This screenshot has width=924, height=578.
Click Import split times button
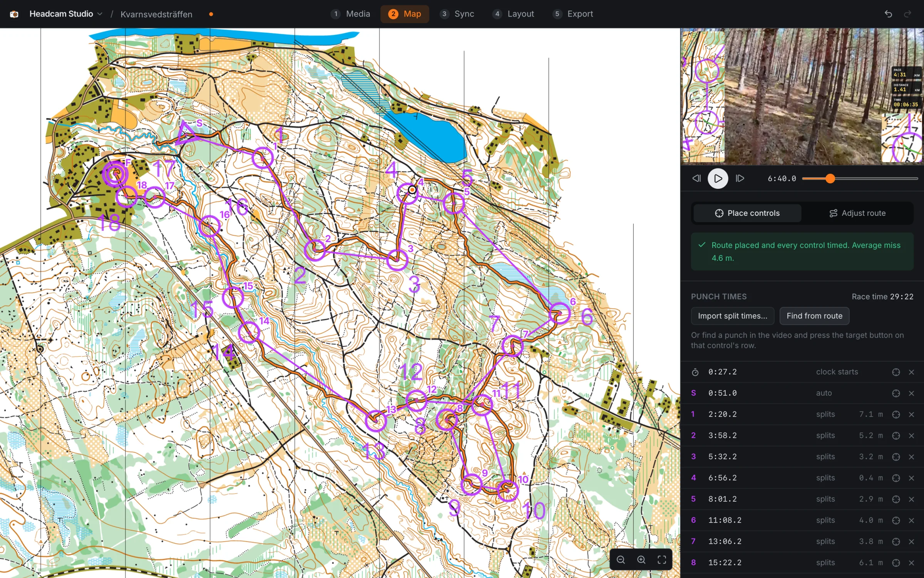[732, 316]
